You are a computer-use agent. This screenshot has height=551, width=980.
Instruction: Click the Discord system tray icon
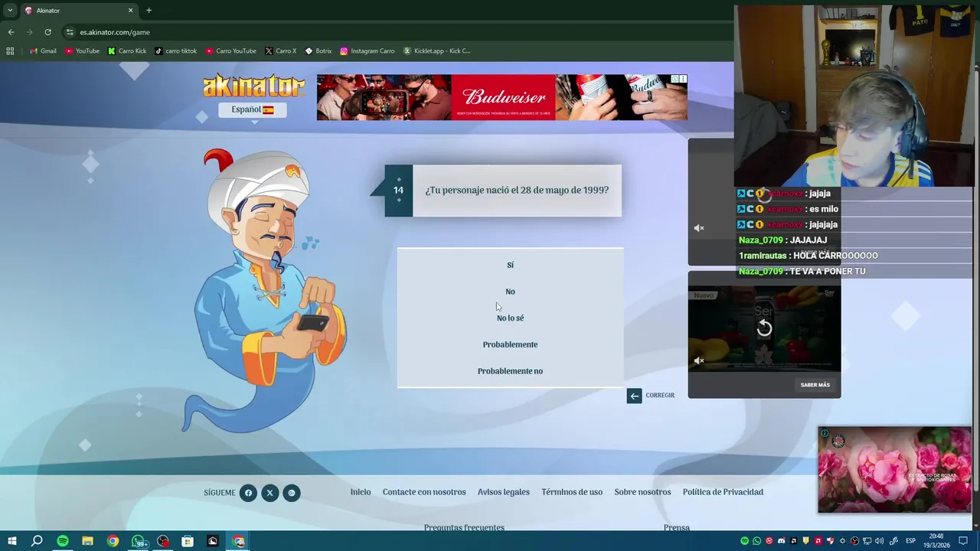[x=781, y=541]
